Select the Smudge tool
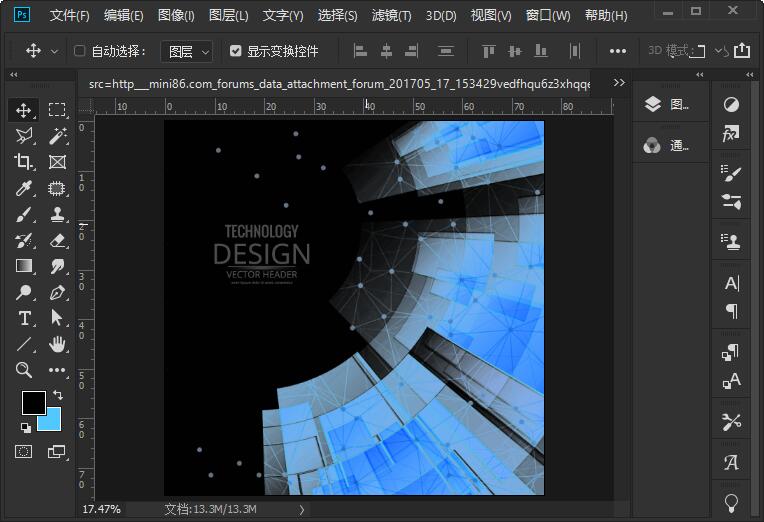This screenshot has height=522, width=764. 57,266
